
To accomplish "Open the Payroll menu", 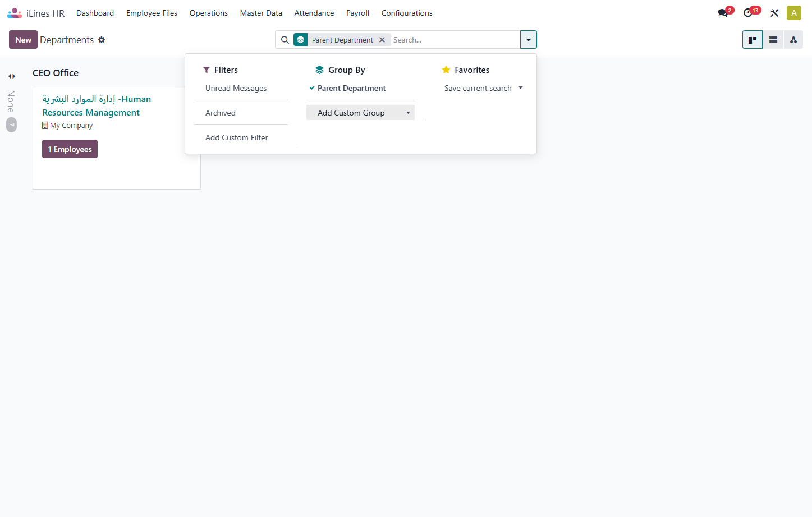I will click(x=357, y=13).
